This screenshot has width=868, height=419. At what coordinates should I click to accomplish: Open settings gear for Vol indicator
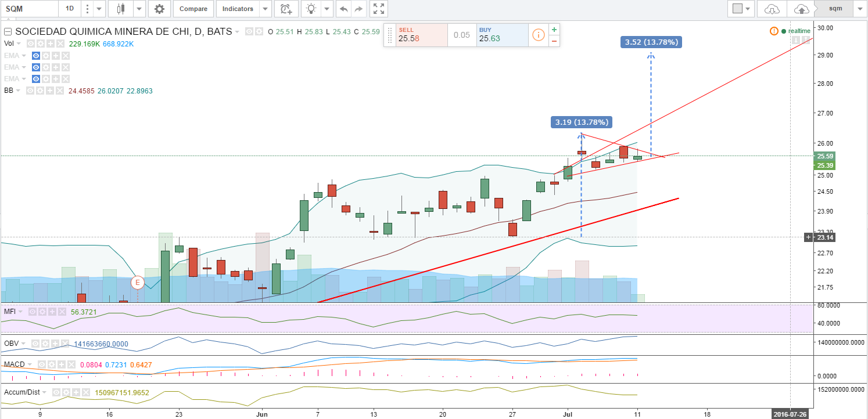pos(41,44)
